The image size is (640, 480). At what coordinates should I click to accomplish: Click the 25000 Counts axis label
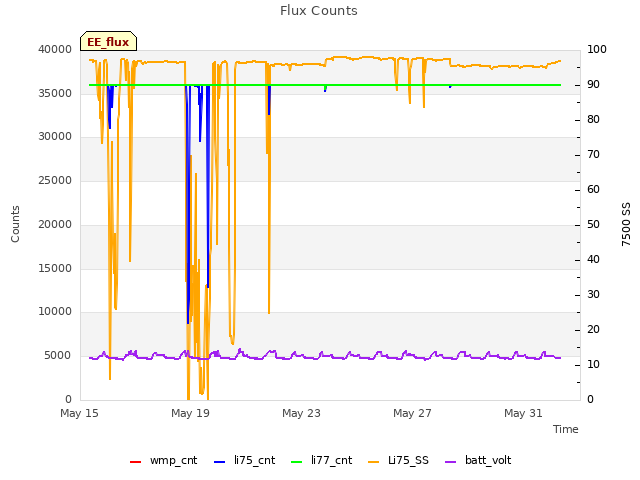point(55,180)
